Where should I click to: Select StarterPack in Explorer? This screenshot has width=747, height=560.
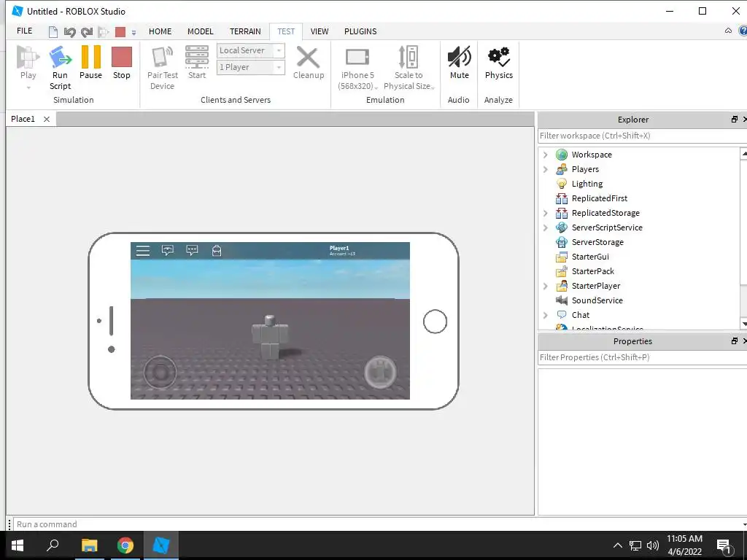pos(592,271)
